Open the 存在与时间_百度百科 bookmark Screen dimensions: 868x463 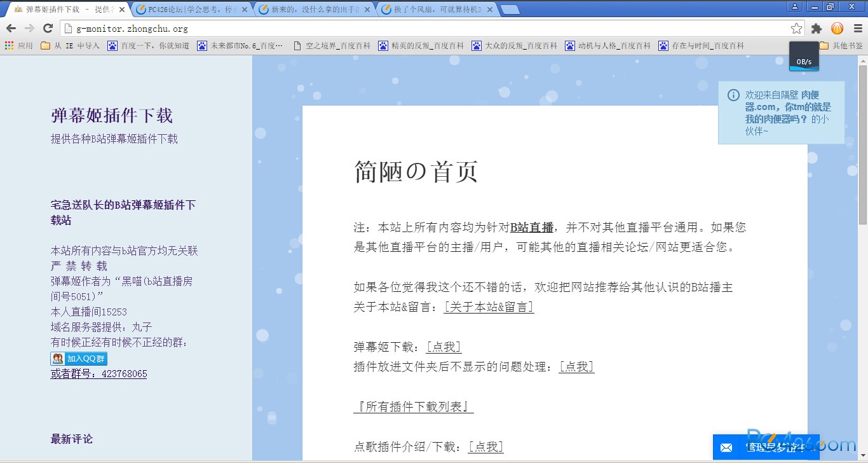click(x=702, y=46)
